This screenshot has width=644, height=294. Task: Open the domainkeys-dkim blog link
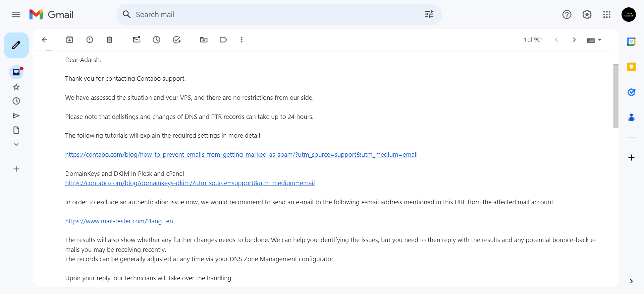pos(190,183)
